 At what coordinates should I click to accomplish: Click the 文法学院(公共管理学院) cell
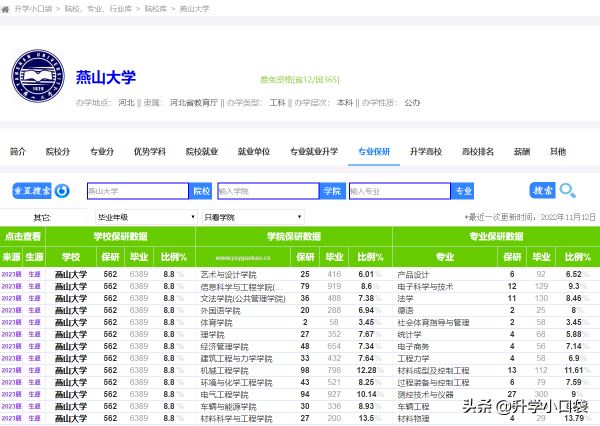click(x=243, y=298)
